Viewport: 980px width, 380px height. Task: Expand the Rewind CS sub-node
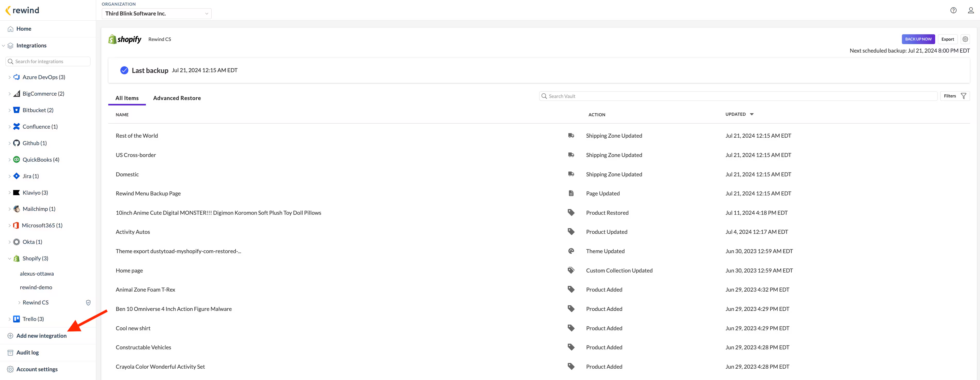click(19, 303)
